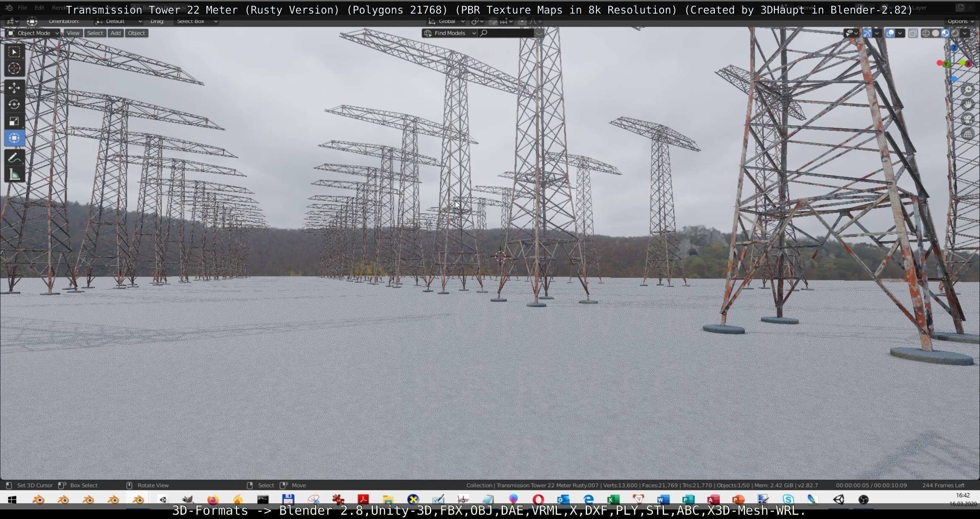The height and width of the screenshot is (519, 980).
Task: Open the command prompt taskbar icon
Action: (x=263, y=499)
